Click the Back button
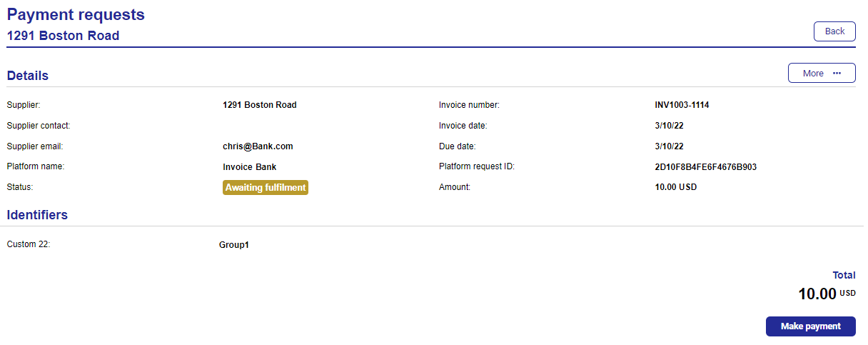The image size is (868, 345). point(834,31)
